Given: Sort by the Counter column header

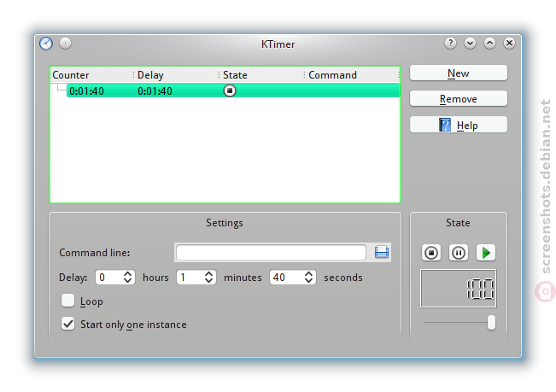Looking at the screenshot, I should point(91,75).
